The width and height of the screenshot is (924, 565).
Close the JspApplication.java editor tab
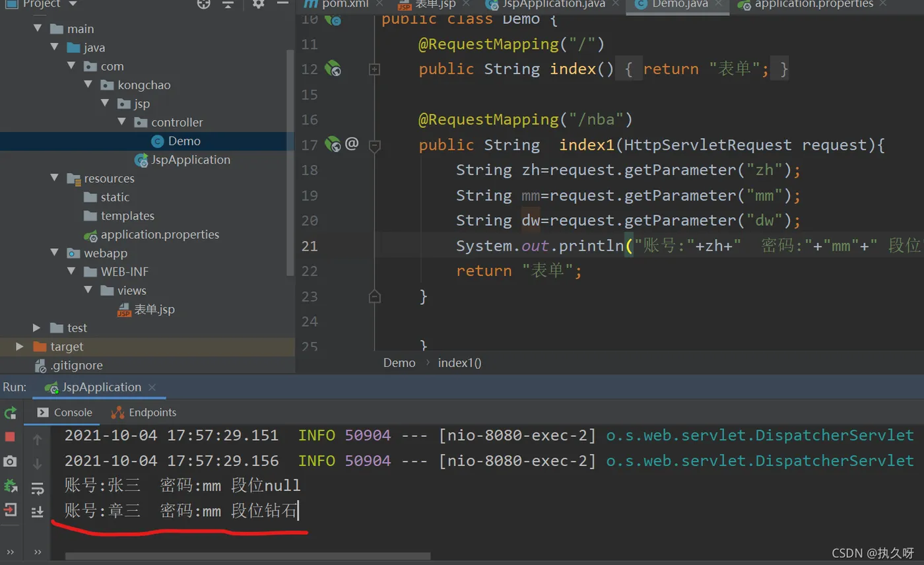coord(616,4)
